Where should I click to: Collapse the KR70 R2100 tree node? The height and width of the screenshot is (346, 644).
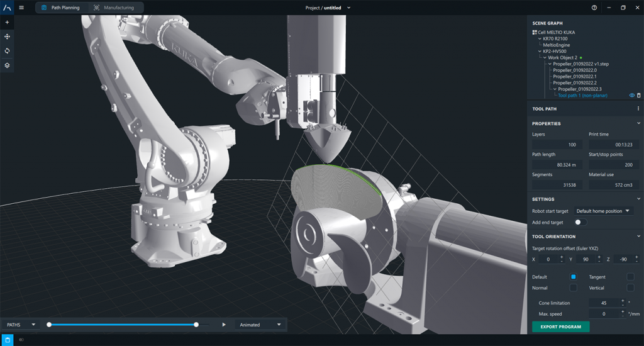coord(540,39)
